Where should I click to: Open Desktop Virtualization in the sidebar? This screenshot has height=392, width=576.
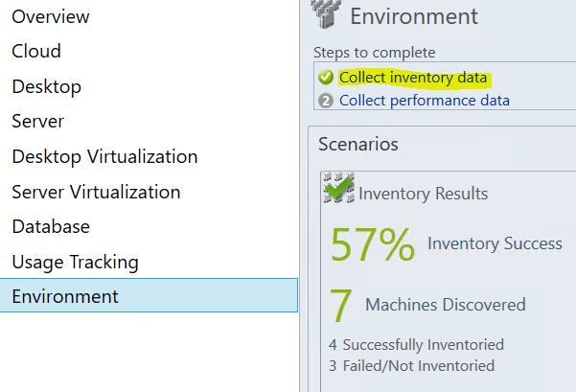[x=104, y=156]
